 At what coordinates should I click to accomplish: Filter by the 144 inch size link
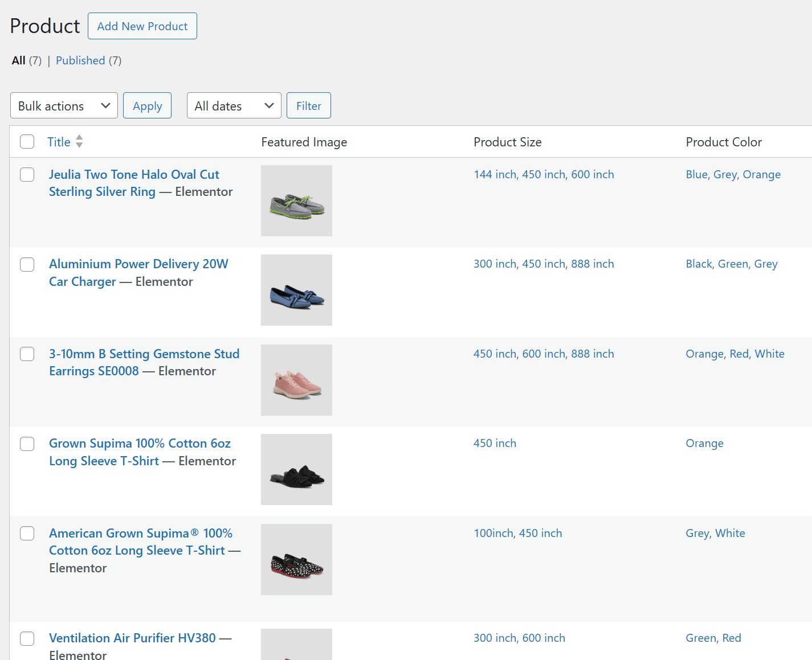(x=495, y=174)
